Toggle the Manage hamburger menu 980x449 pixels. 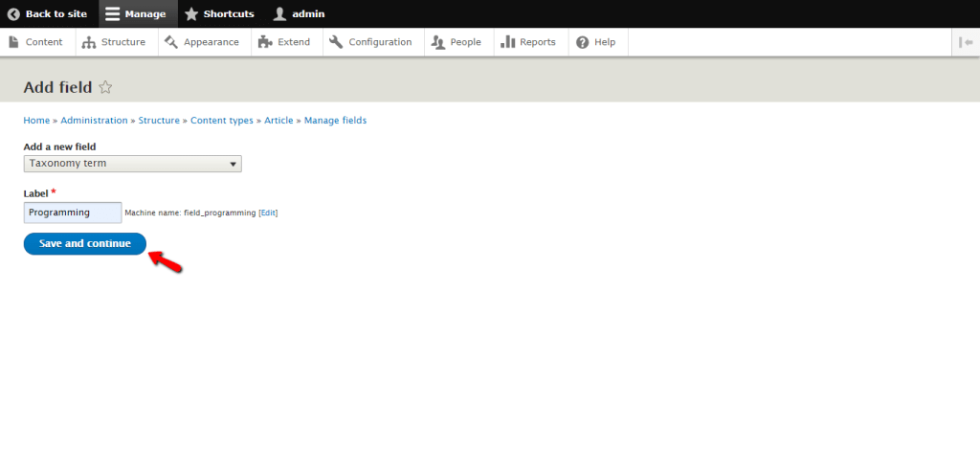(138, 13)
